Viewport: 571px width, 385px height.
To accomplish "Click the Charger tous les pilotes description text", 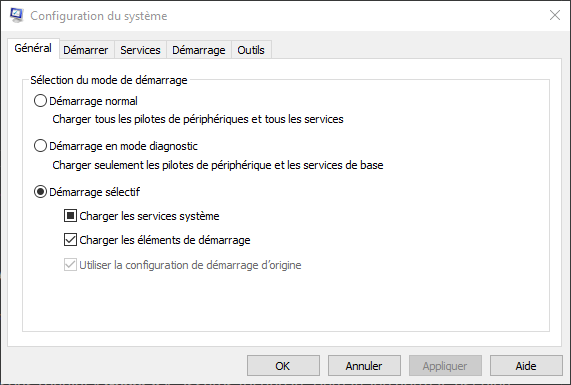I will tap(198, 119).
